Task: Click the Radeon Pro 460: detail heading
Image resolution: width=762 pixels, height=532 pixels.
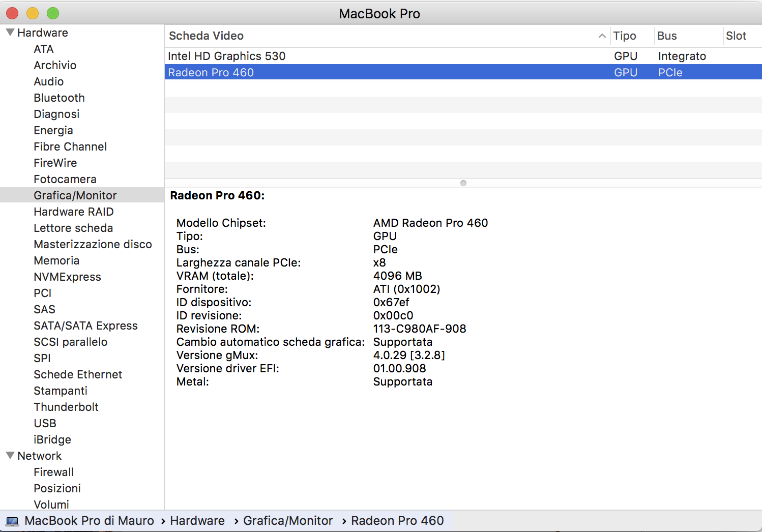Action: coord(217,196)
